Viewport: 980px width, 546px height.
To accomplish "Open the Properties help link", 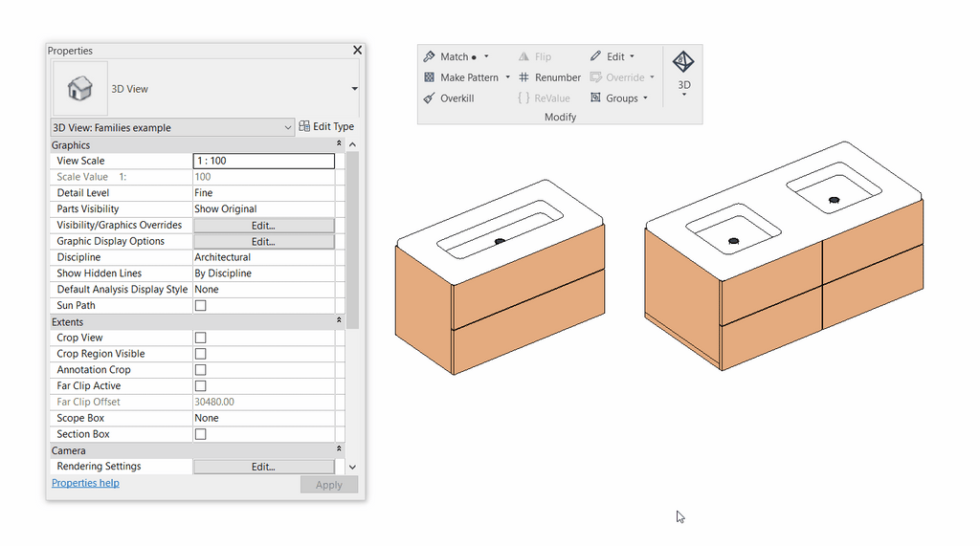I will (x=85, y=483).
